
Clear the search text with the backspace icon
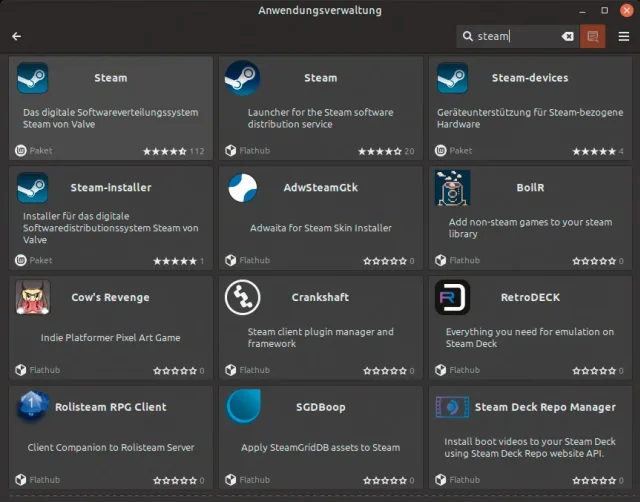[568, 36]
